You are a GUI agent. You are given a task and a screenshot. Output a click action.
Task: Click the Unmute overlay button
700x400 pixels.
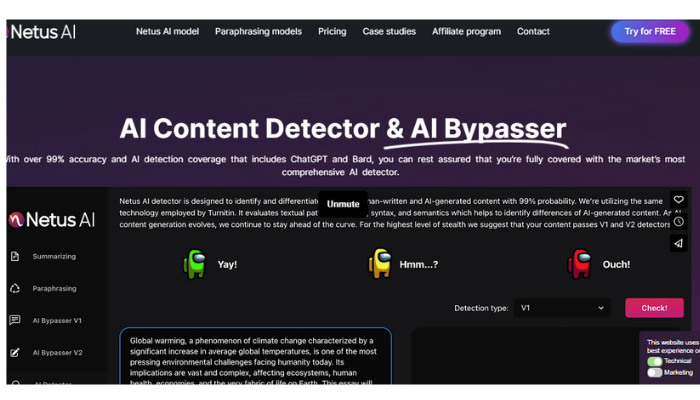(343, 204)
